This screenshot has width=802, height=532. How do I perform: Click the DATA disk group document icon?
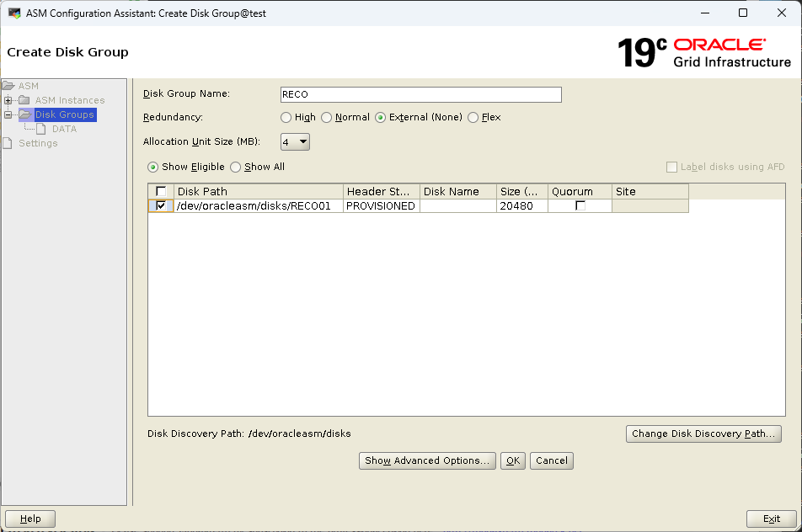pyautogui.click(x=41, y=129)
